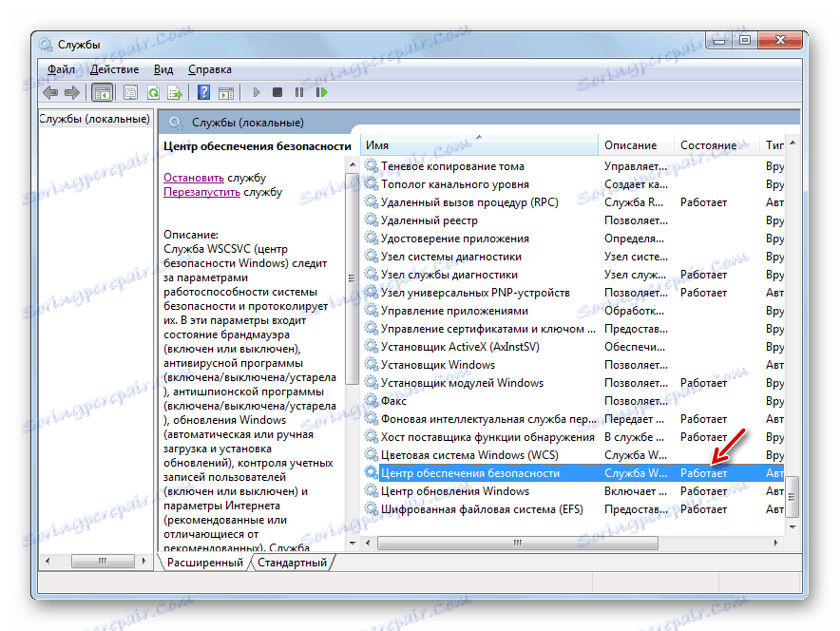The width and height of the screenshot is (840, 631).
Task: Click the Службы window title bar icon
Action: 46,45
